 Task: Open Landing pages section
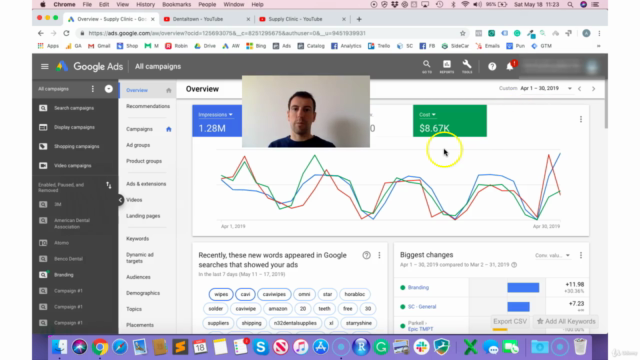point(143,216)
